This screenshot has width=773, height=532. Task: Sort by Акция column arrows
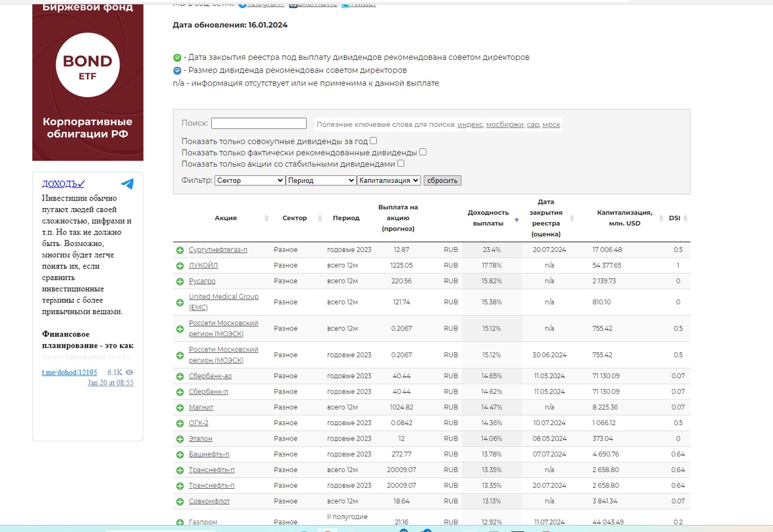[x=267, y=218]
